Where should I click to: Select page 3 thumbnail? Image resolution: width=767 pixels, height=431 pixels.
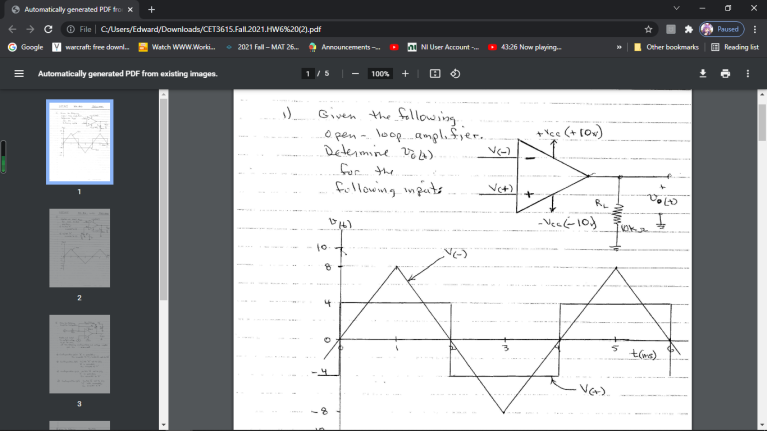click(79, 354)
